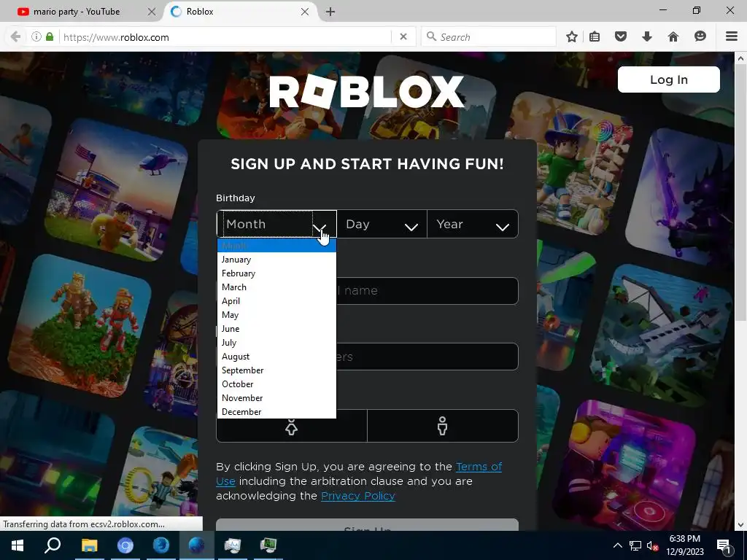Open Firefox hamburger menu
This screenshot has width=747, height=560.
click(732, 36)
